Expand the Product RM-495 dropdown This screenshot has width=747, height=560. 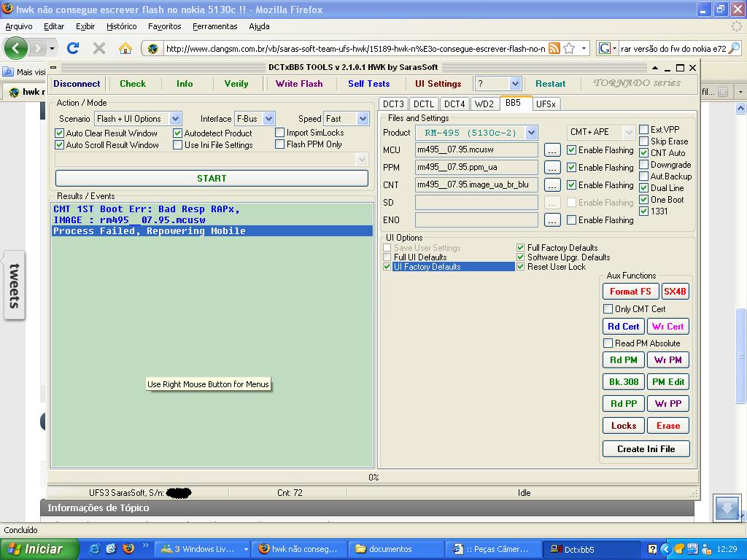pyautogui.click(x=532, y=133)
